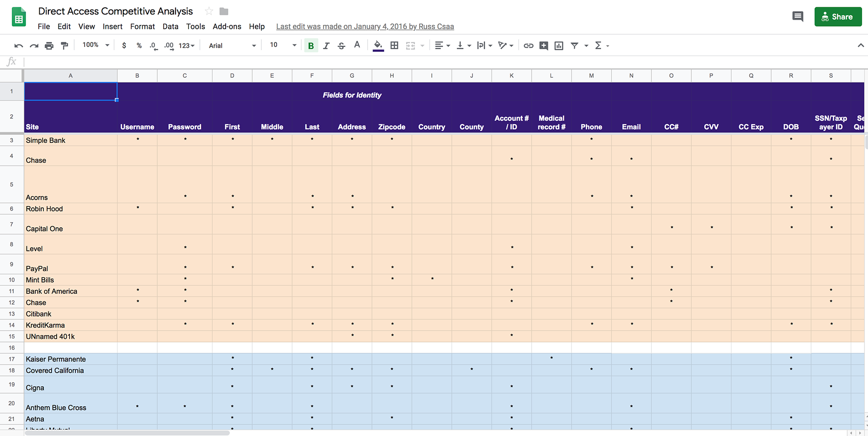Select the paint format roller icon

[64, 46]
